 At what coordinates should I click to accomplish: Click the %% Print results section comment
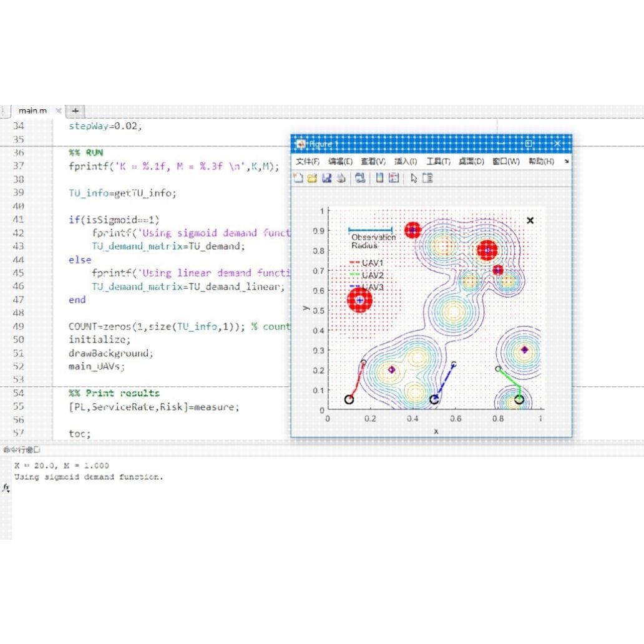[114, 393]
